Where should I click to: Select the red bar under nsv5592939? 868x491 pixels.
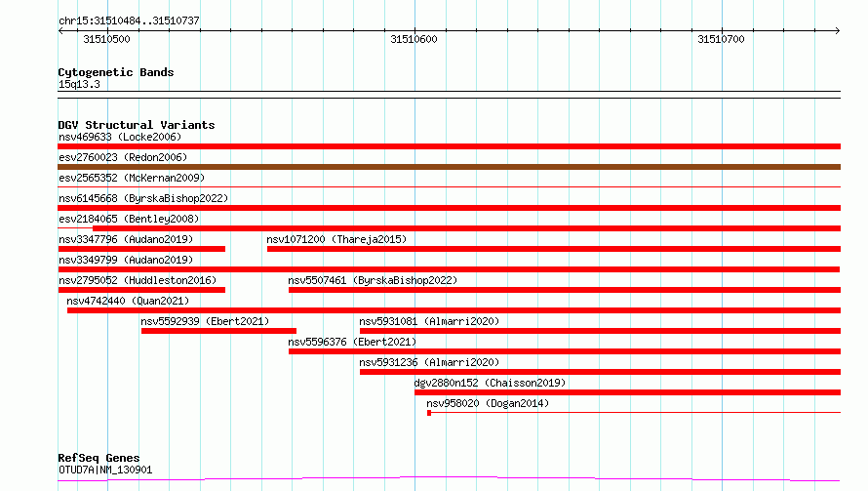218,331
